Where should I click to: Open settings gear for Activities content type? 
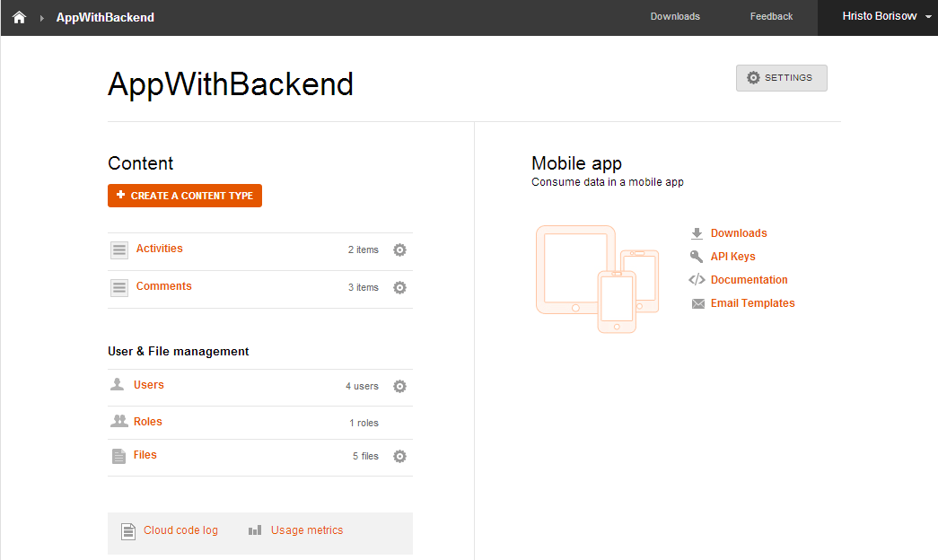400,250
